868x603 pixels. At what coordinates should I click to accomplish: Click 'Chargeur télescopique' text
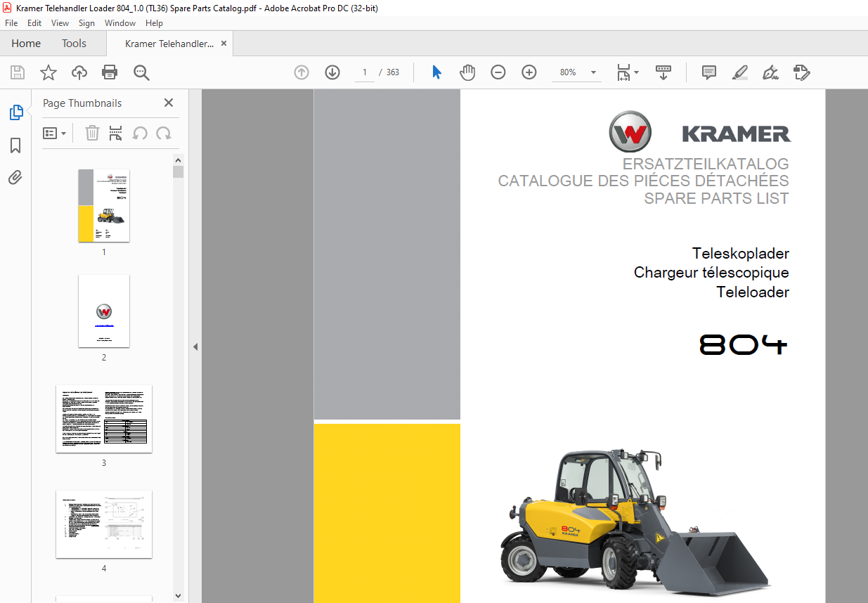click(x=711, y=273)
